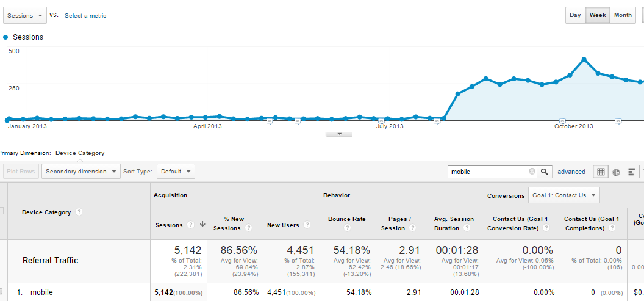This screenshot has width=644, height=301.
Task: Switch chart to Month view
Action: [623, 15]
